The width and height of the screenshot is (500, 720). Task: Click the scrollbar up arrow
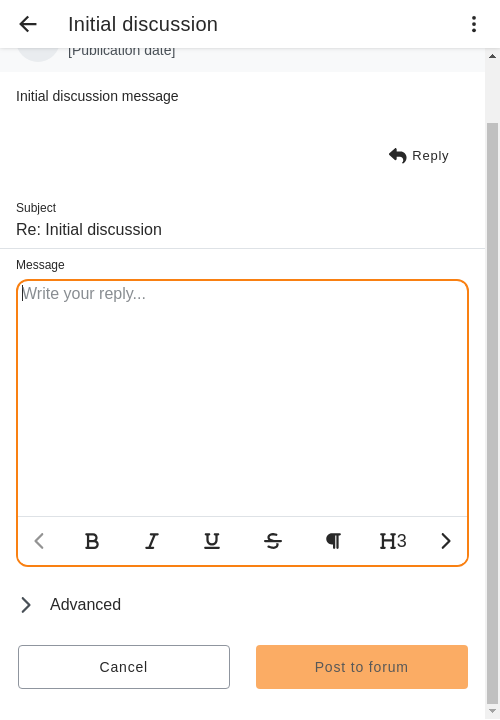click(x=492, y=56)
